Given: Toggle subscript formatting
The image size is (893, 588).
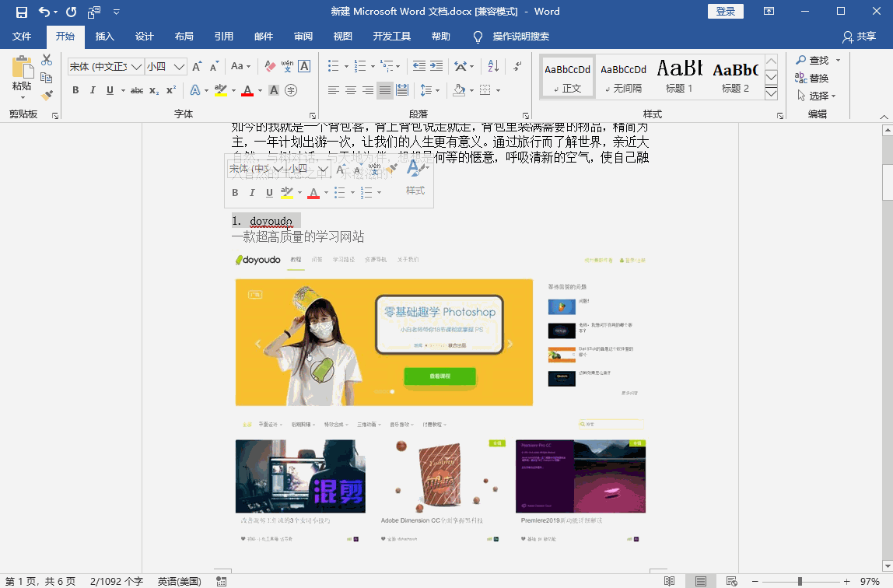Looking at the screenshot, I should pyautogui.click(x=153, y=89).
